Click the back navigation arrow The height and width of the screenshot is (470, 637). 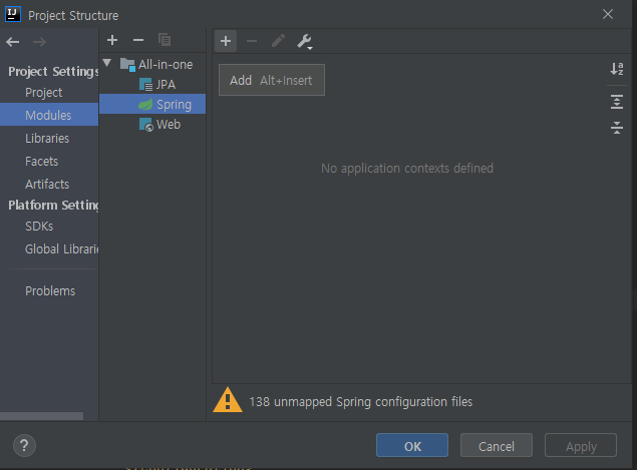(13, 42)
